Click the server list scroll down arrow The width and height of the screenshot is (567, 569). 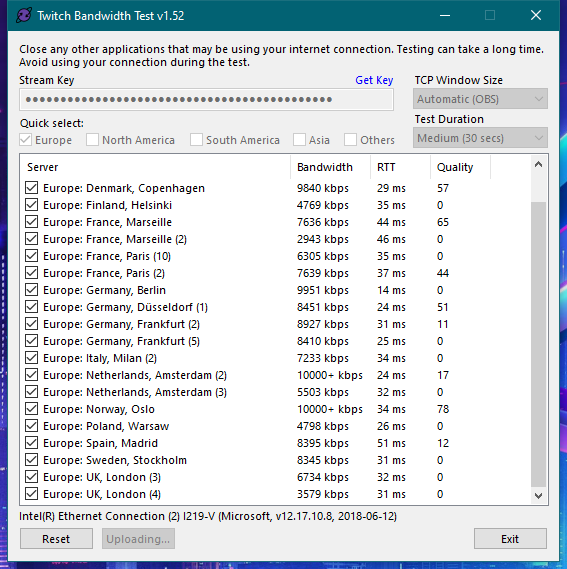[x=538, y=495]
